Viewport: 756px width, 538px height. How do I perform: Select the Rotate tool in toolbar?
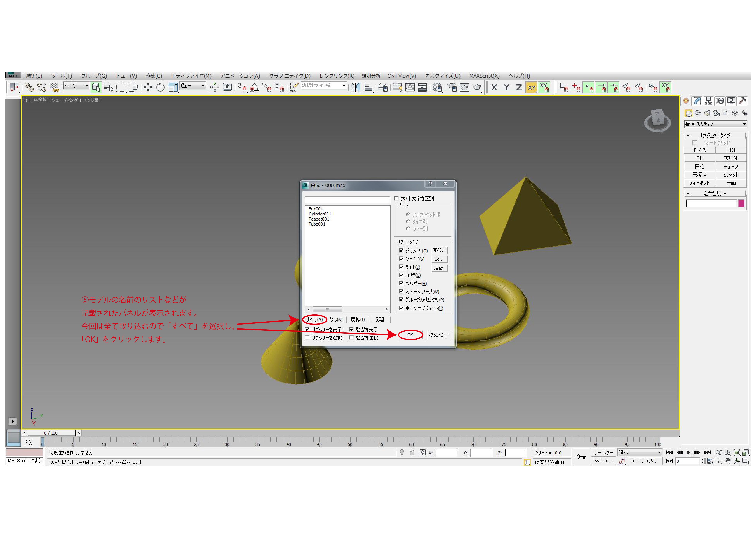pos(160,87)
